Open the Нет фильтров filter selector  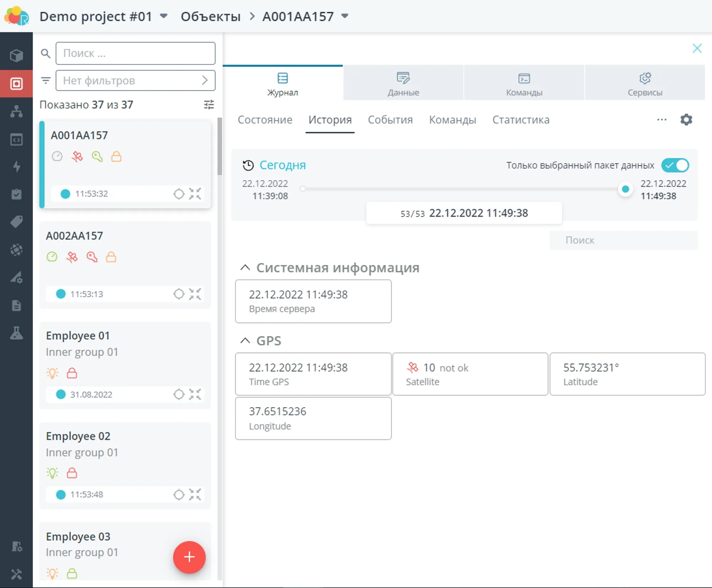click(x=135, y=80)
